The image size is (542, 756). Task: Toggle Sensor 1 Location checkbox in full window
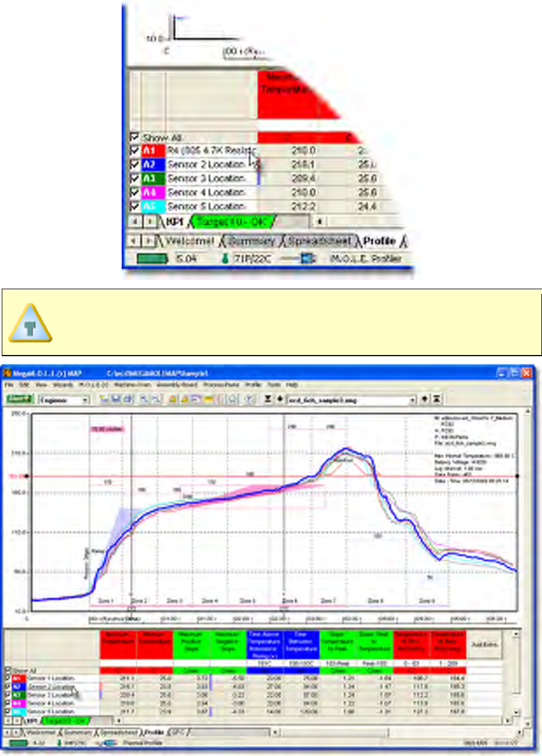[x=8, y=679]
